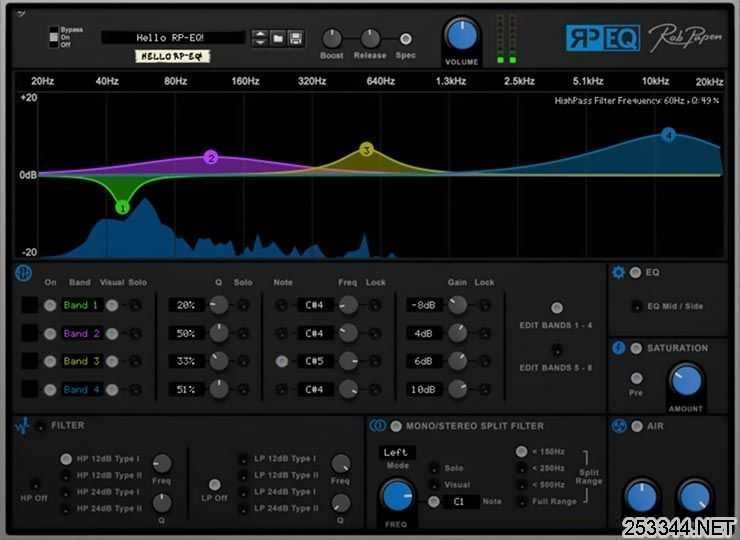Screen dimensions: 740x540
Task: Select split range < 150Hz
Action: (521, 452)
